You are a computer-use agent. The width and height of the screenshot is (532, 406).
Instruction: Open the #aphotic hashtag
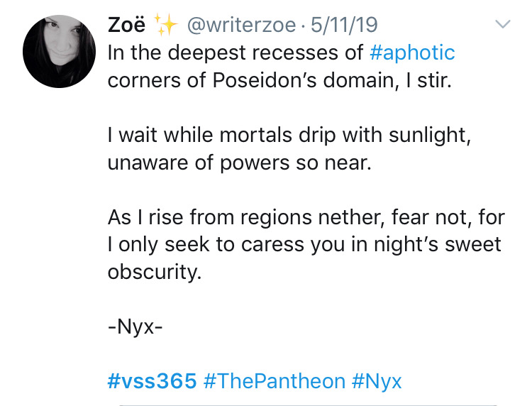(x=412, y=53)
